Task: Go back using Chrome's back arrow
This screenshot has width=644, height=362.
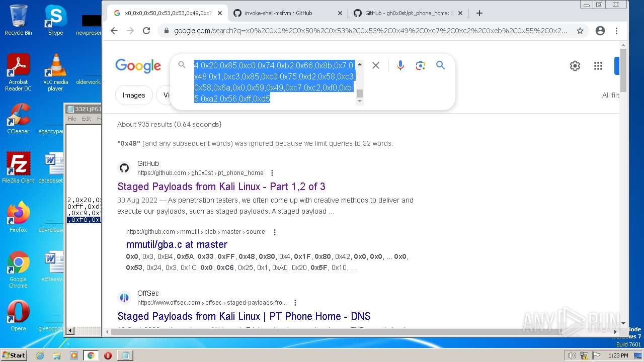Action: pyautogui.click(x=114, y=31)
